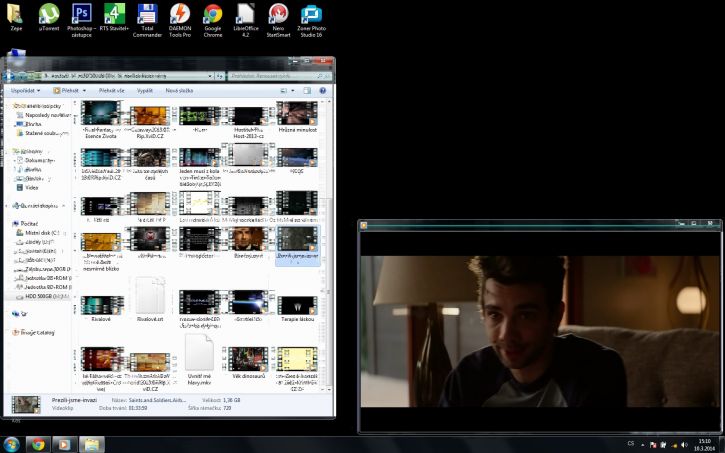The height and width of the screenshot is (453, 725).
Task: Open the arrow next to Přehrát
Action: coord(84,91)
